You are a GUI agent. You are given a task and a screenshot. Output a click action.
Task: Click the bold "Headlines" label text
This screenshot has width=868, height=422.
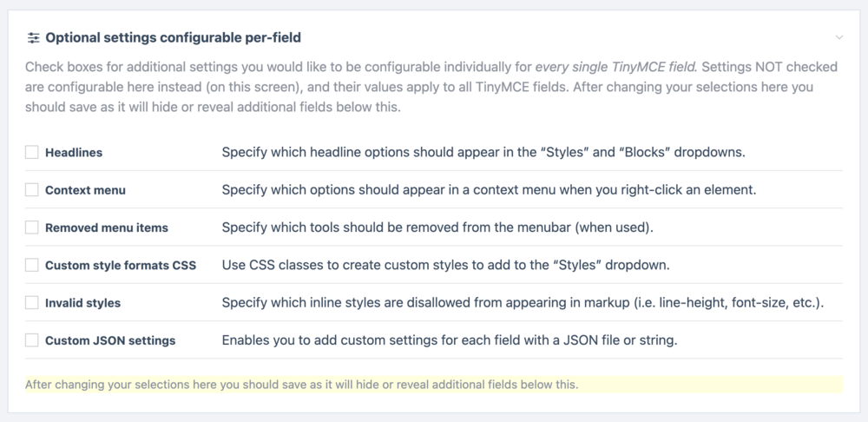(74, 152)
